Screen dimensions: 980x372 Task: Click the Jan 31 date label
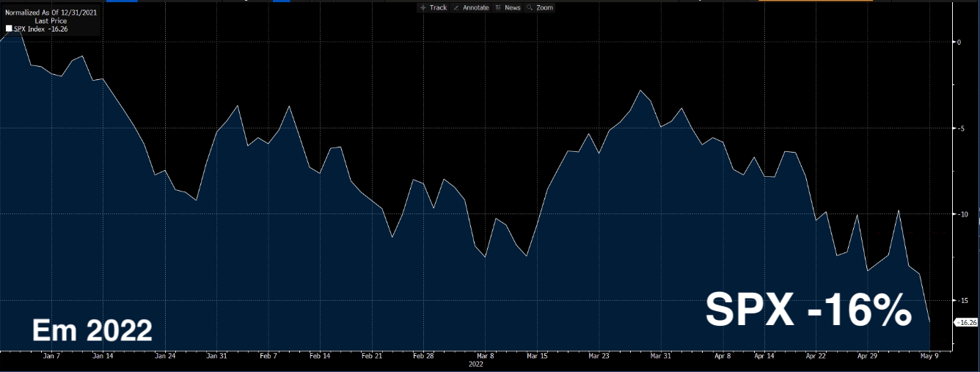(217, 356)
